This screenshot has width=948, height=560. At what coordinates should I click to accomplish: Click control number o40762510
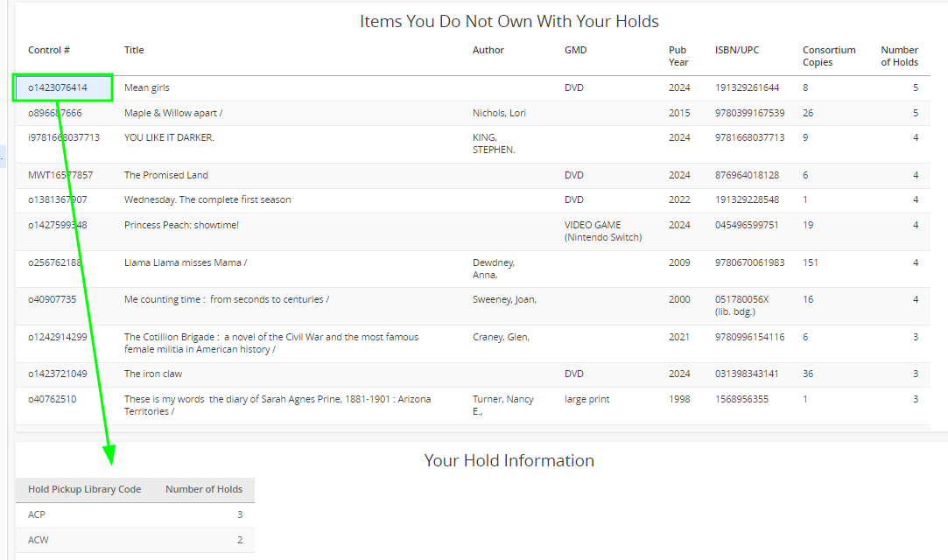click(52, 399)
